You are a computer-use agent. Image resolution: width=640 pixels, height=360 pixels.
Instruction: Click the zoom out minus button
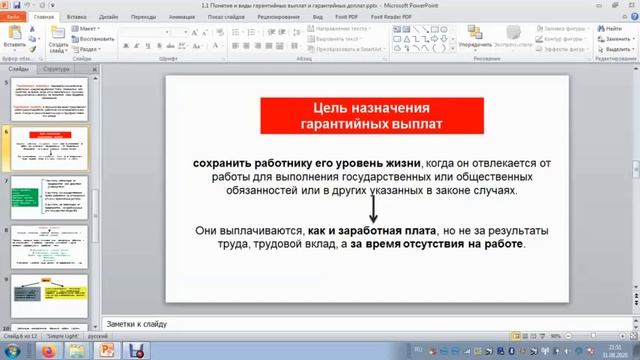point(568,336)
